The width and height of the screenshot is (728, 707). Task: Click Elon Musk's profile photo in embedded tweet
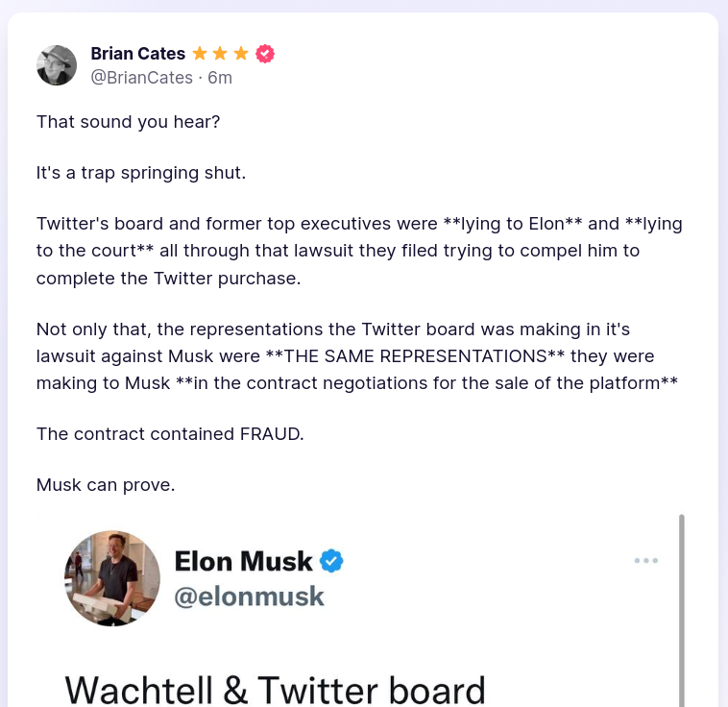pyautogui.click(x=112, y=578)
